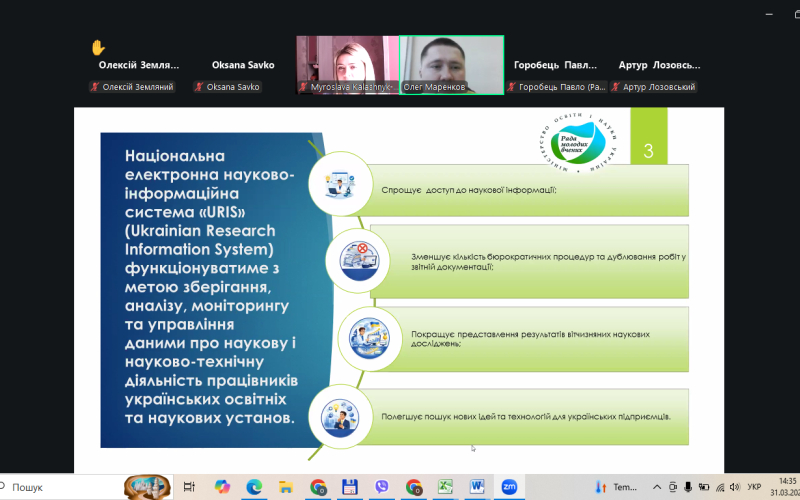Open the search highlight image in taskbar
The height and width of the screenshot is (500, 800).
(x=147, y=487)
